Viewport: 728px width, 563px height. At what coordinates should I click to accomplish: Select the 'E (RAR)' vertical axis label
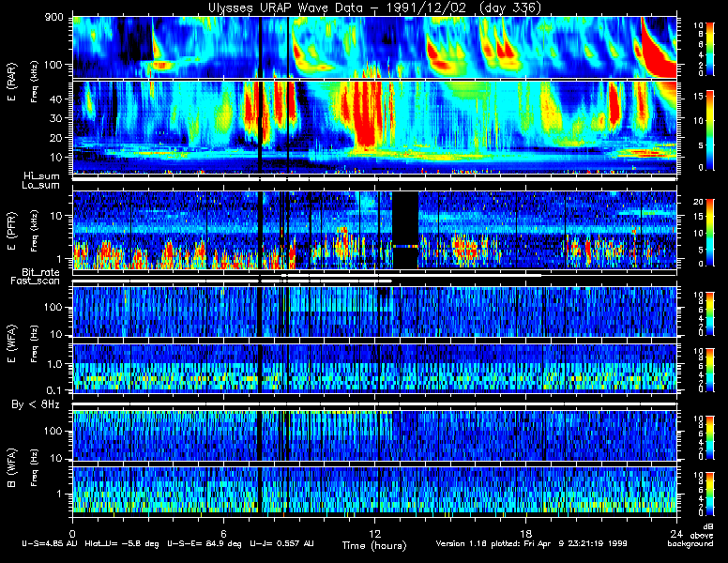coord(12,82)
